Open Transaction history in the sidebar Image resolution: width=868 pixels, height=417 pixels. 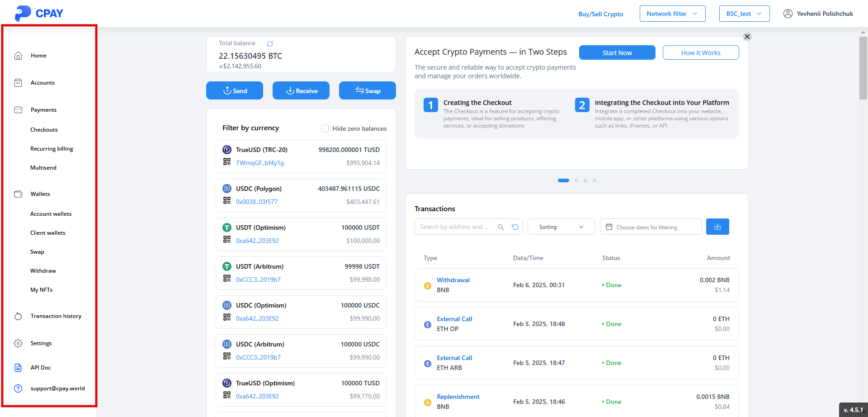point(56,316)
